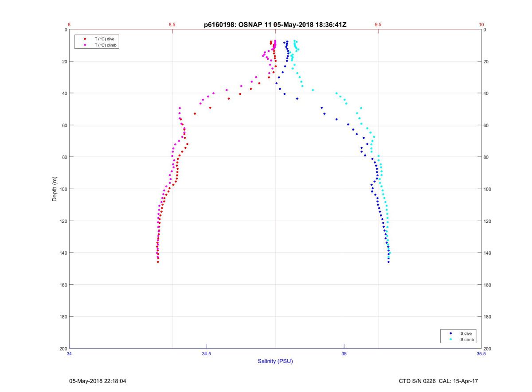
Task: Click the right depth axis tick label 180
Action: (x=488, y=317)
